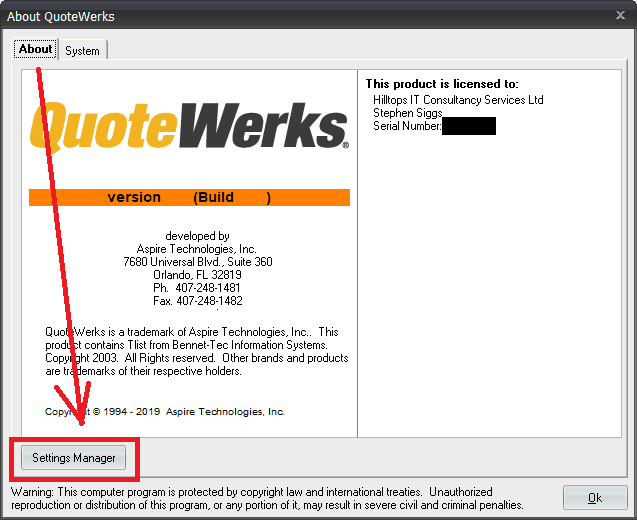Click the 'Serial Number:' label
This screenshot has width=637, height=520.
(407, 126)
